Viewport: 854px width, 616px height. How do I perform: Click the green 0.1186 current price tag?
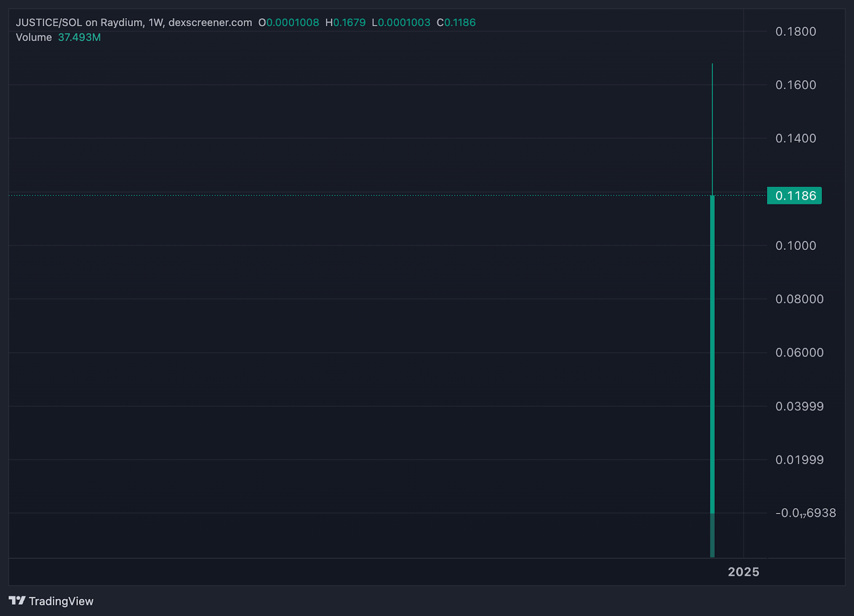point(794,196)
